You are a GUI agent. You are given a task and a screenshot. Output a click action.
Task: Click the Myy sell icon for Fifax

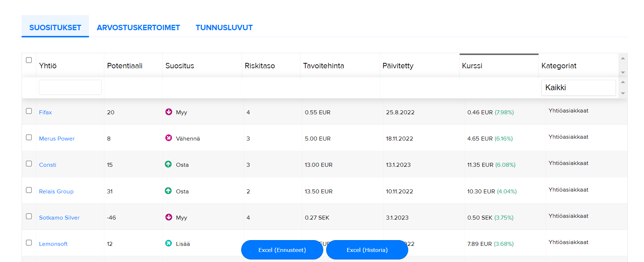(x=168, y=112)
